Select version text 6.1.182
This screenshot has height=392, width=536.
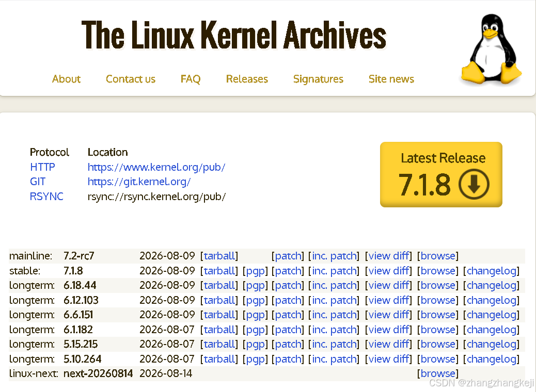click(x=78, y=330)
